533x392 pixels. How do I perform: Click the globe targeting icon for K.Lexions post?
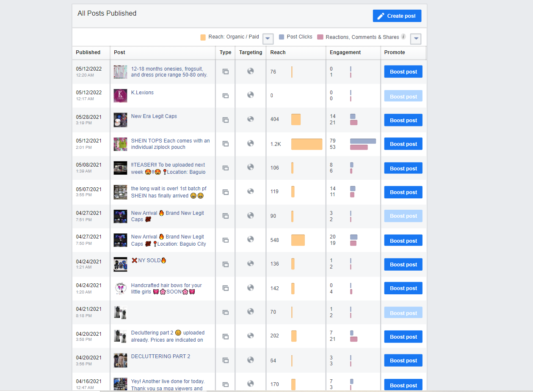(251, 95)
